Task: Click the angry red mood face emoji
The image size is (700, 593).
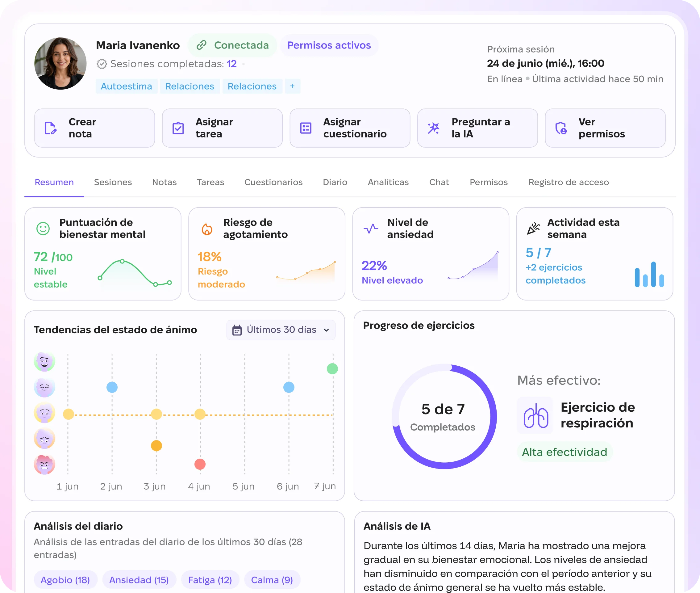Action: (44, 464)
